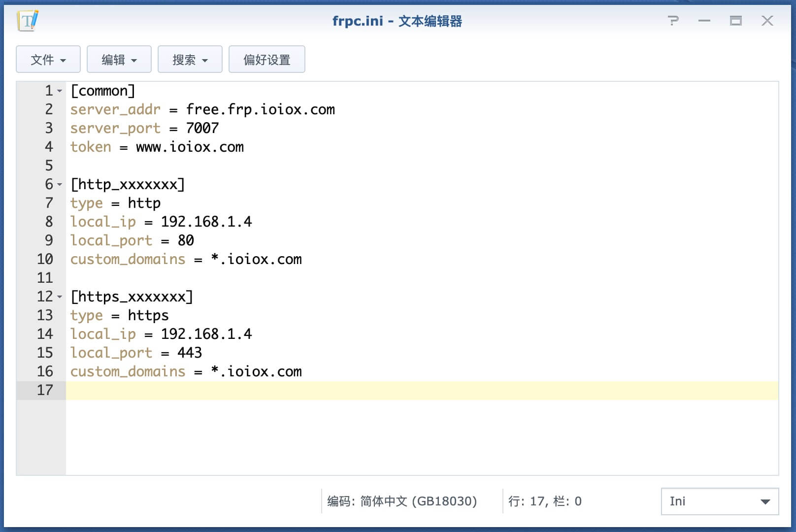
Task: Fold the [https_xxxxxxx] section
Action: click(x=60, y=297)
